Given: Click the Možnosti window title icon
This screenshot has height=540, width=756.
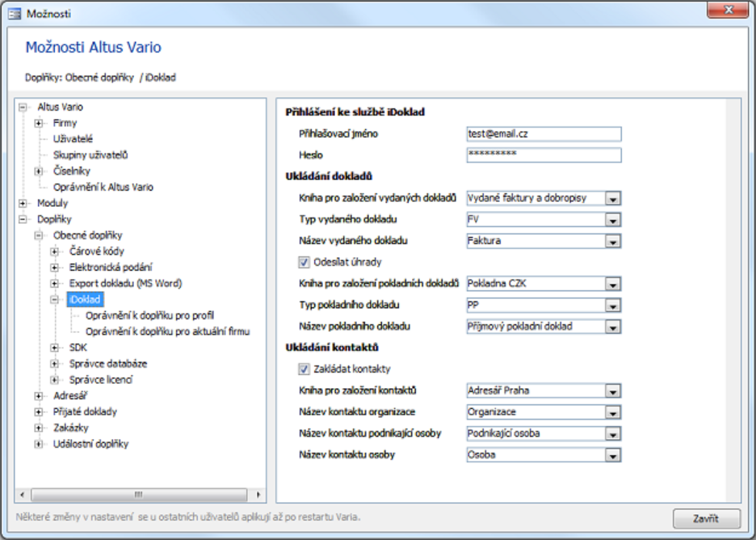Looking at the screenshot, I should tap(15, 14).
